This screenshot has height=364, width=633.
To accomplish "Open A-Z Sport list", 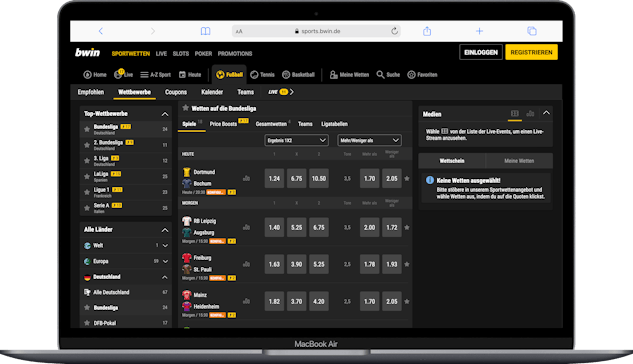I will [x=155, y=75].
